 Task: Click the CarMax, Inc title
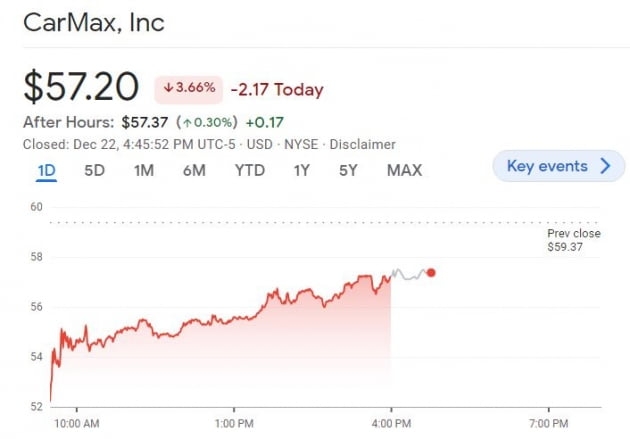[x=94, y=22]
